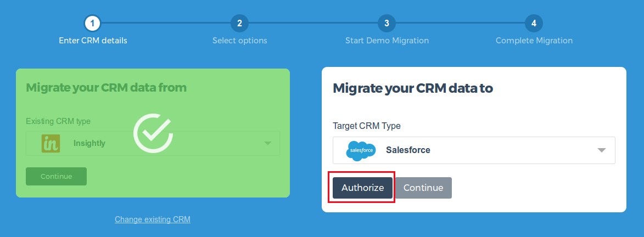Click the white checkmark circle icon
Screen dimensions: 644x237
153,133
